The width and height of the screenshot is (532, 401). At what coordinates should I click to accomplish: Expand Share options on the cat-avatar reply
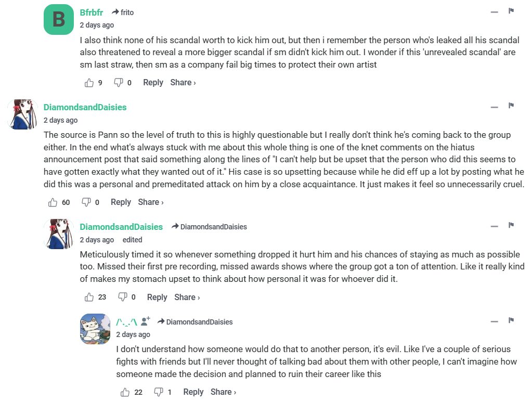(223, 392)
